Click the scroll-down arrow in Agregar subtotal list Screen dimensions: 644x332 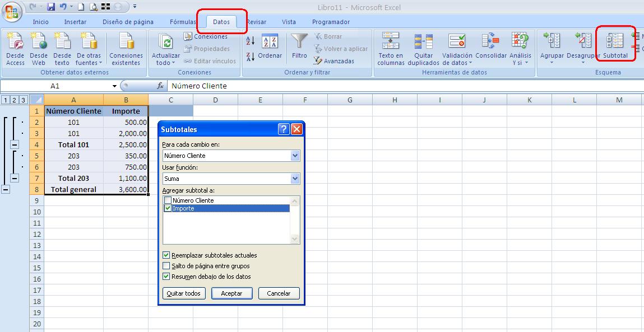(x=295, y=239)
